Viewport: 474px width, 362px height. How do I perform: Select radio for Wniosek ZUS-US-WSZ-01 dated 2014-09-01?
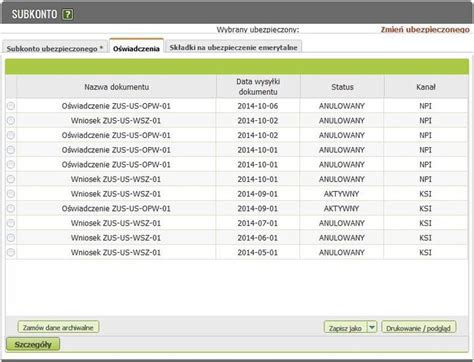(11, 194)
